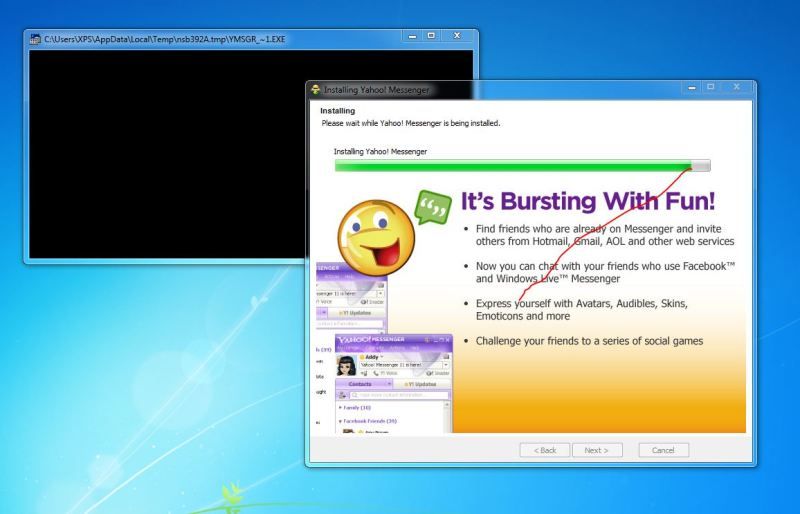Viewport: 800px width, 514px height.
Task: Click the Yahoo! Messenger installer title bar icon
Action: point(316,90)
